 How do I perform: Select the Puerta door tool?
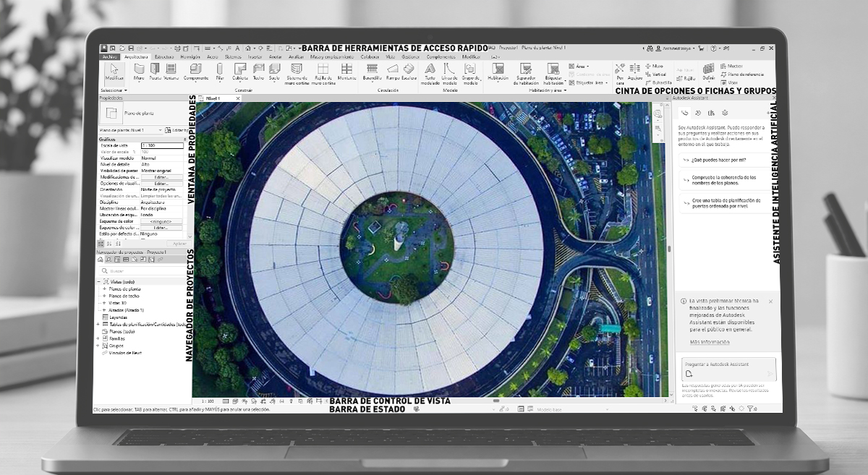click(155, 73)
